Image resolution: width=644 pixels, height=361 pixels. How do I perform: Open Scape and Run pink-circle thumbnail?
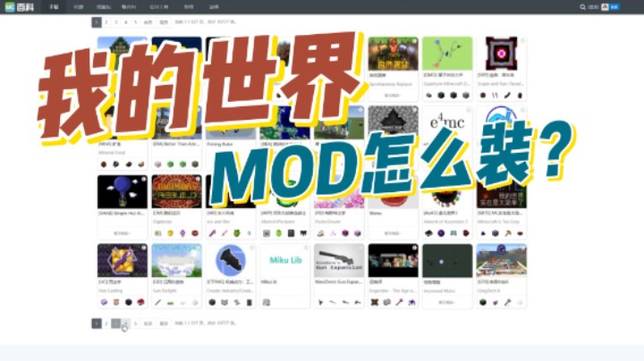coord(502,54)
